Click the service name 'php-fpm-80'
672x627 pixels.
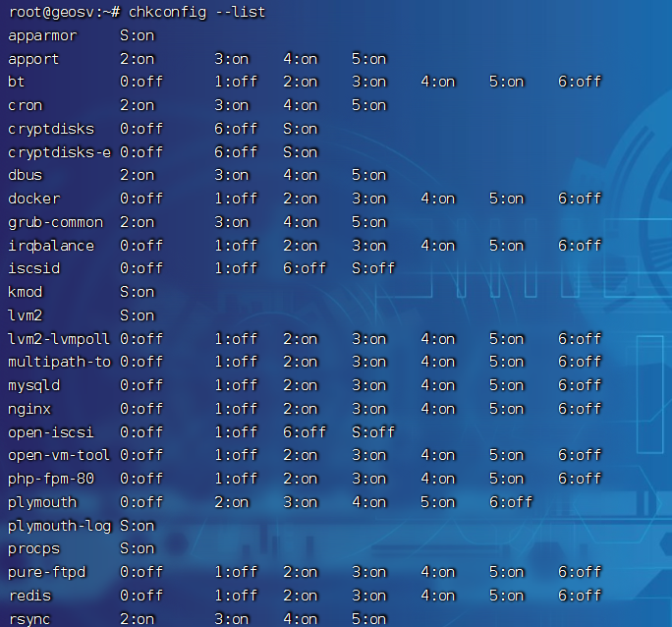(51, 479)
